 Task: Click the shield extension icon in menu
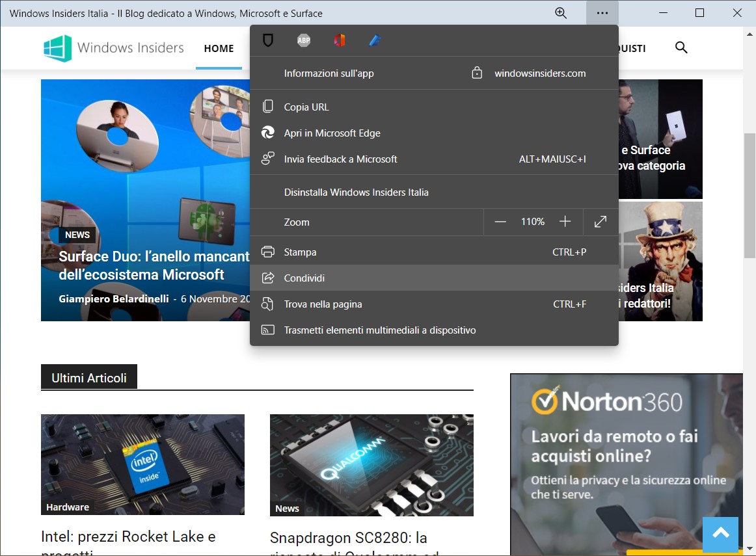[x=268, y=40]
